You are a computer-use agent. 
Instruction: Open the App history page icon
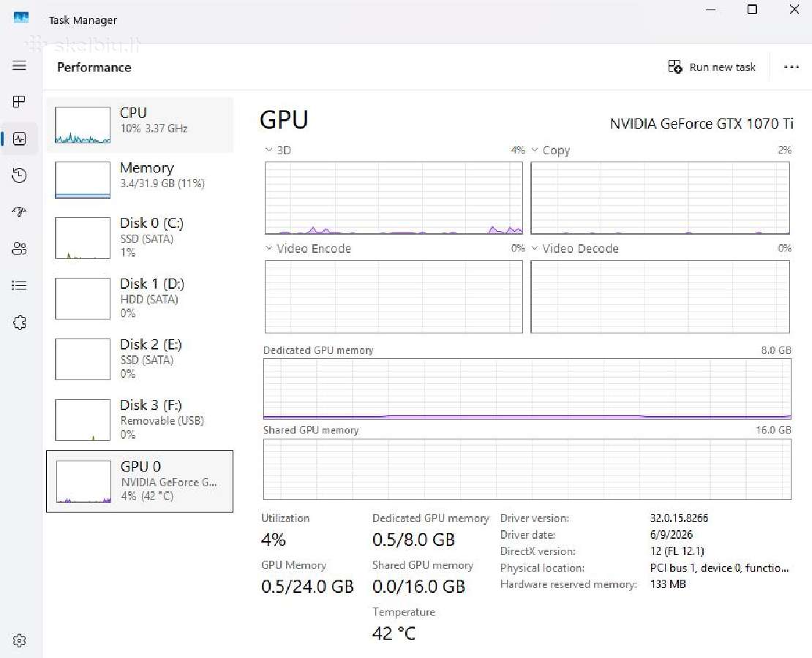point(19,175)
